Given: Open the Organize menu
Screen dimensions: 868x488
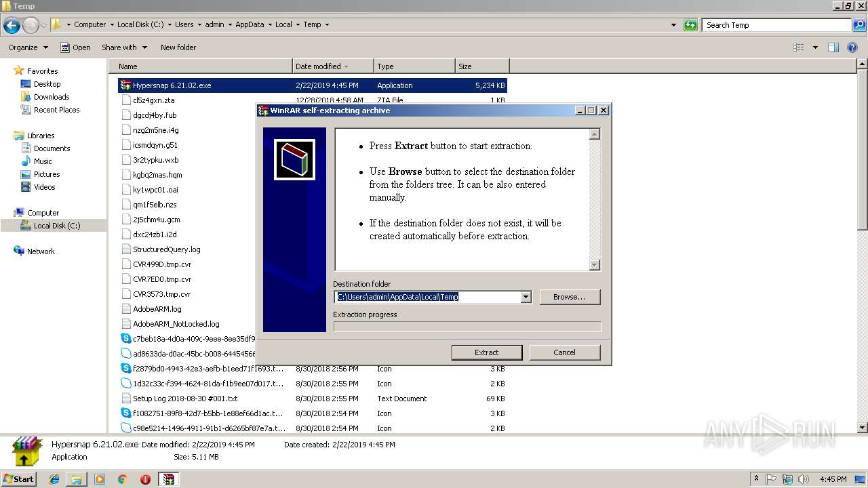Looking at the screenshot, I should pyautogui.click(x=28, y=47).
